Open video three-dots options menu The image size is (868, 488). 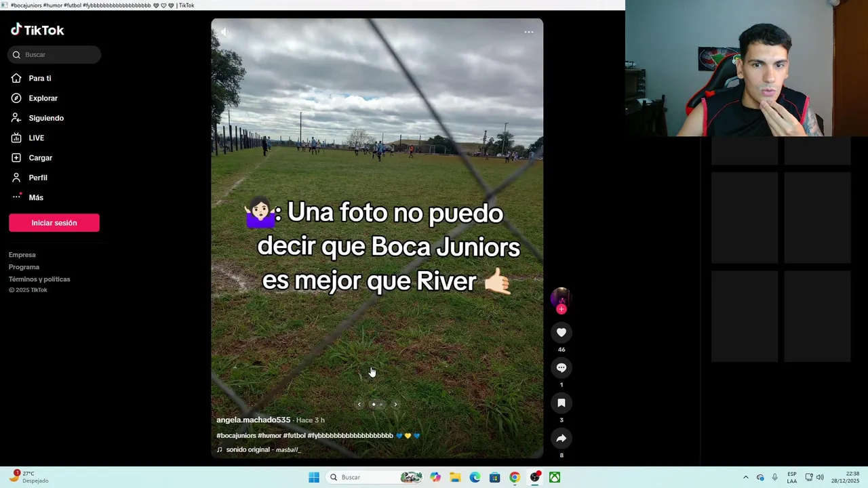point(529,32)
